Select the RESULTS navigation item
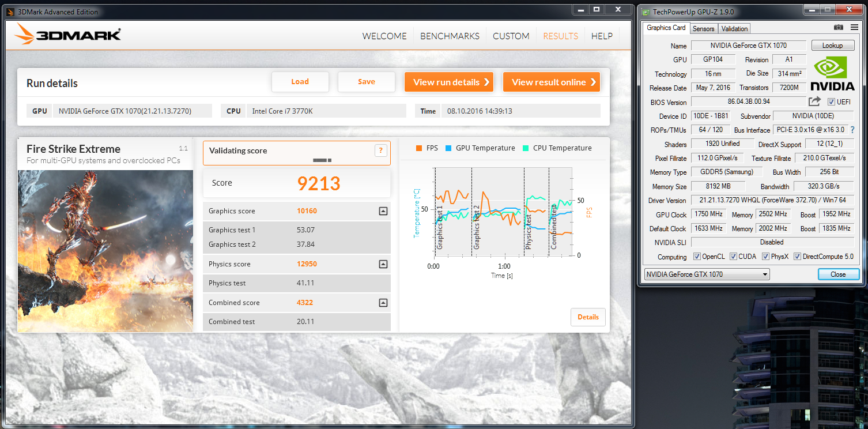Screen dimensions: 868x429 [x=560, y=36]
